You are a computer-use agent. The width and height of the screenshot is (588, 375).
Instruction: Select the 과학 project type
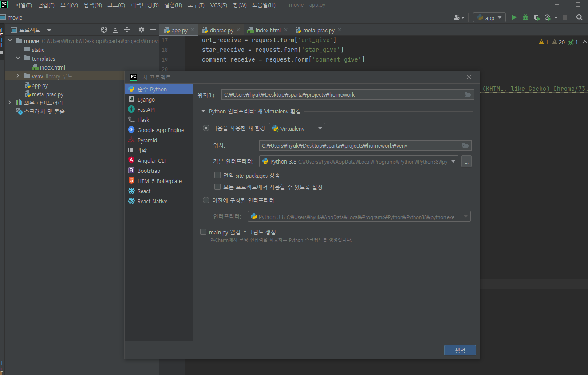tap(159, 150)
